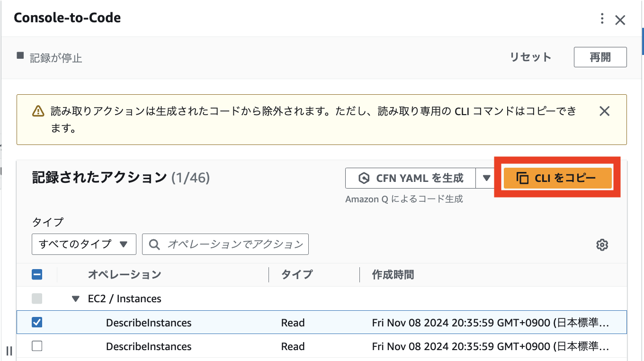Click the stop square icon beside 記録が停止
The width and height of the screenshot is (644, 361).
point(20,55)
